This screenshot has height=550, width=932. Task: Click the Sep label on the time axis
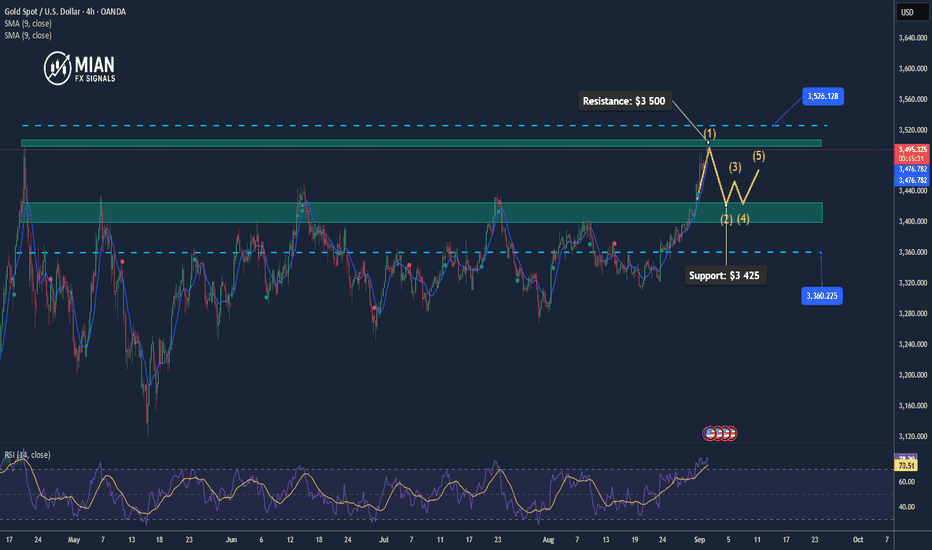(x=699, y=540)
